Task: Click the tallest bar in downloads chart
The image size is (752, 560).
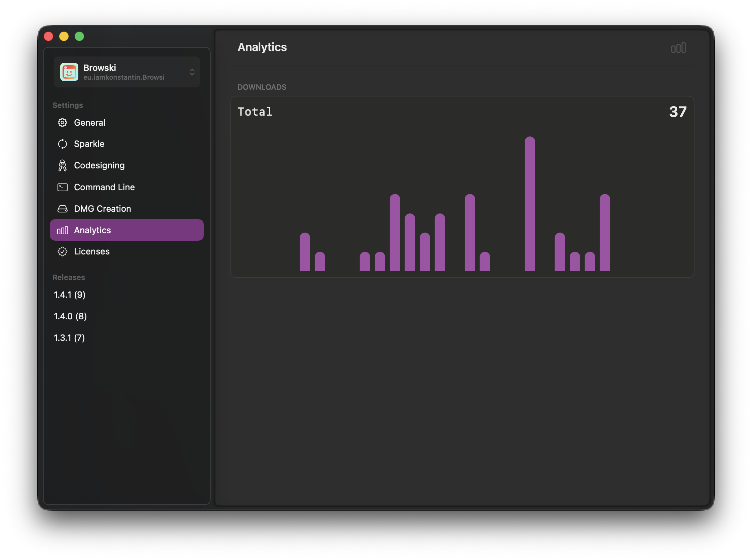Action: tap(529, 203)
